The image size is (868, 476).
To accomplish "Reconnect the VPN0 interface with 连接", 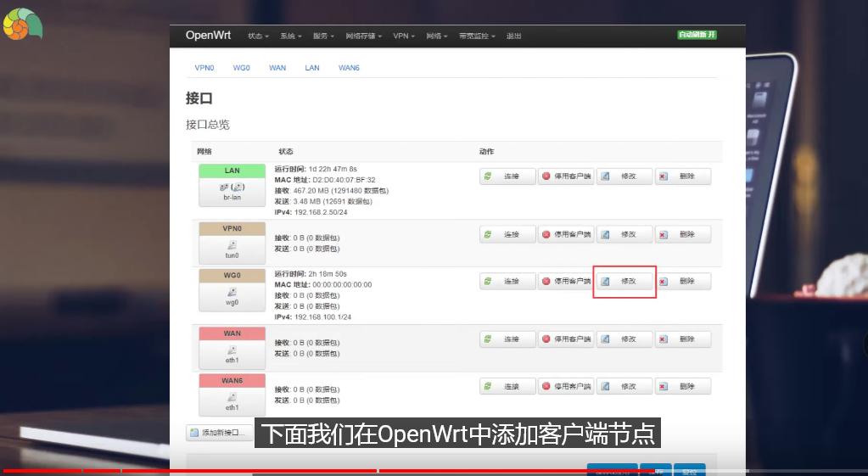I will (x=507, y=235).
